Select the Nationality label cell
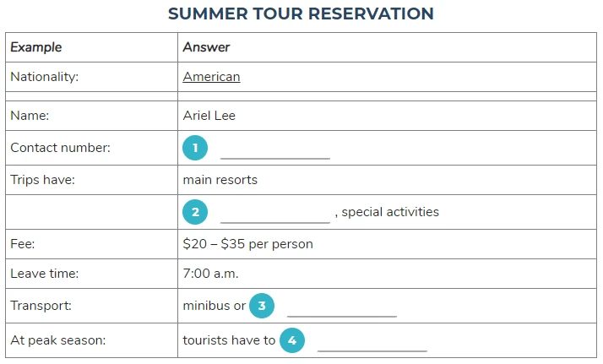 pyautogui.click(x=91, y=77)
